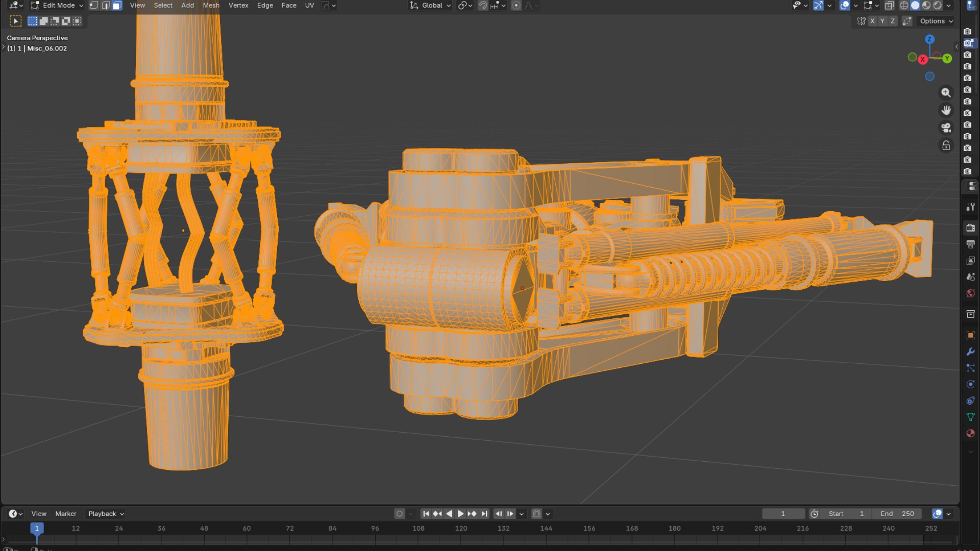Screen dimensions: 980x551
Task: Open the overlays dropdown arrow
Action: coord(856,6)
